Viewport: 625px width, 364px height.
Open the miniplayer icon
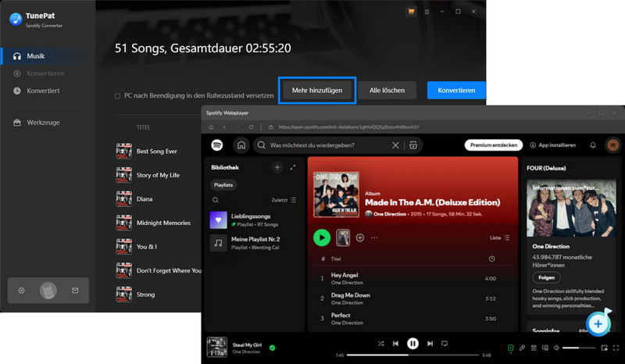[x=604, y=348]
